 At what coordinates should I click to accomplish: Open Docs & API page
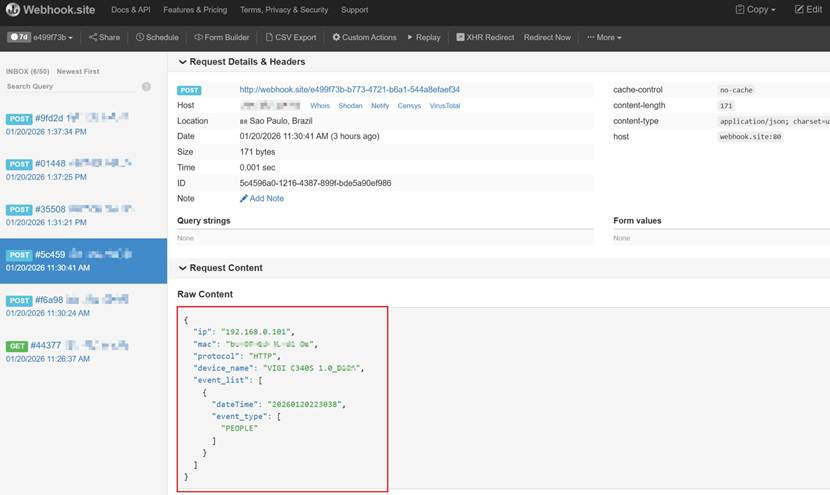coord(131,10)
